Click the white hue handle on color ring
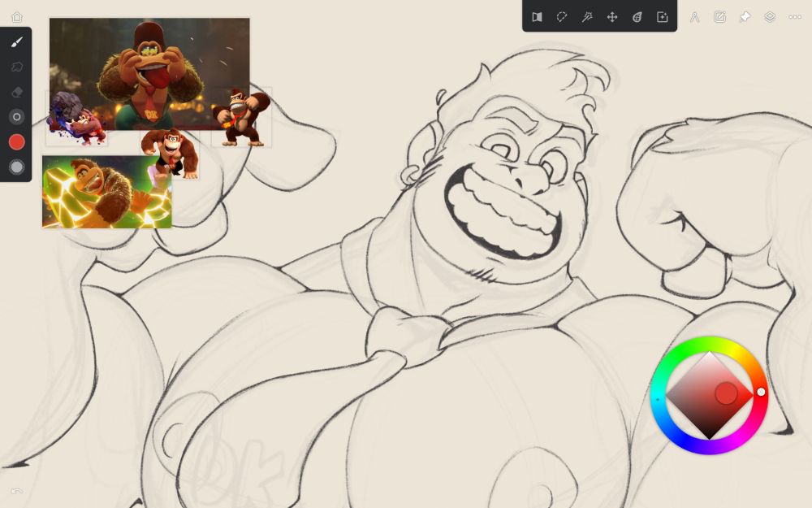The width and height of the screenshot is (812, 508). pyautogui.click(x=761, y=392)
